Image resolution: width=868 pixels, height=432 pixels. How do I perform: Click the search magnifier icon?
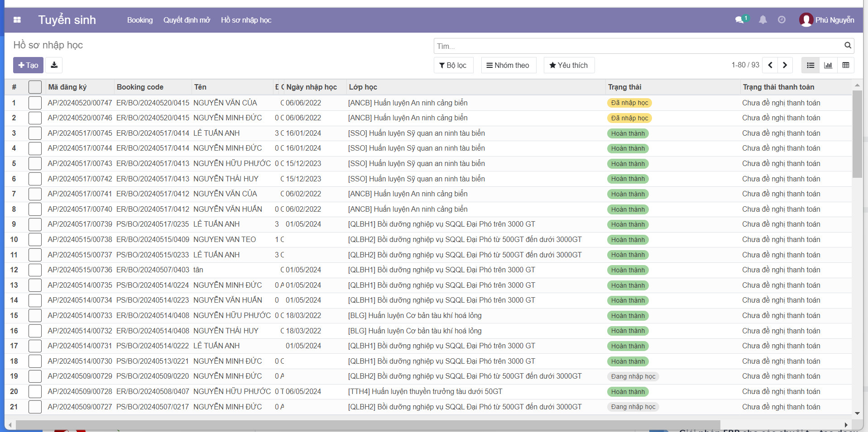point(848,46)
